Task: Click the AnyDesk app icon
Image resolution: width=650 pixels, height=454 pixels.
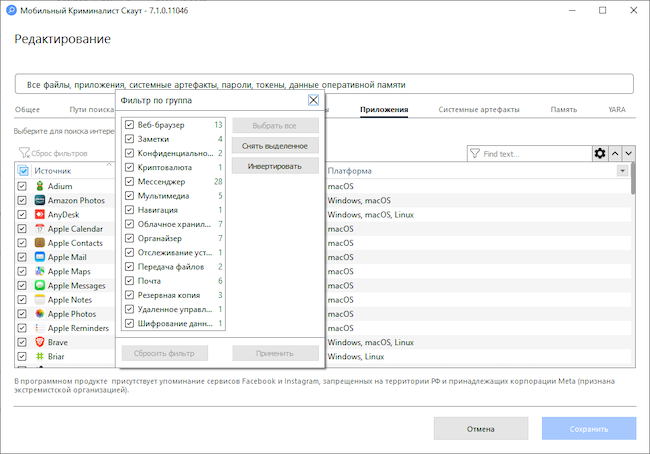Action: pyautogui.click(x=40, y=214)
